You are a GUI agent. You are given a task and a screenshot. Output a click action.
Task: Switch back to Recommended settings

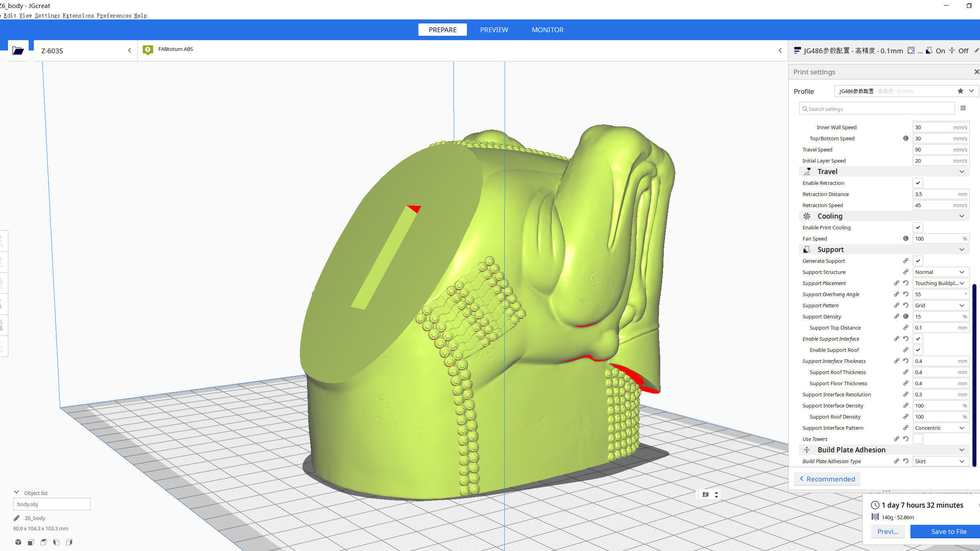(x=827, y=479)
